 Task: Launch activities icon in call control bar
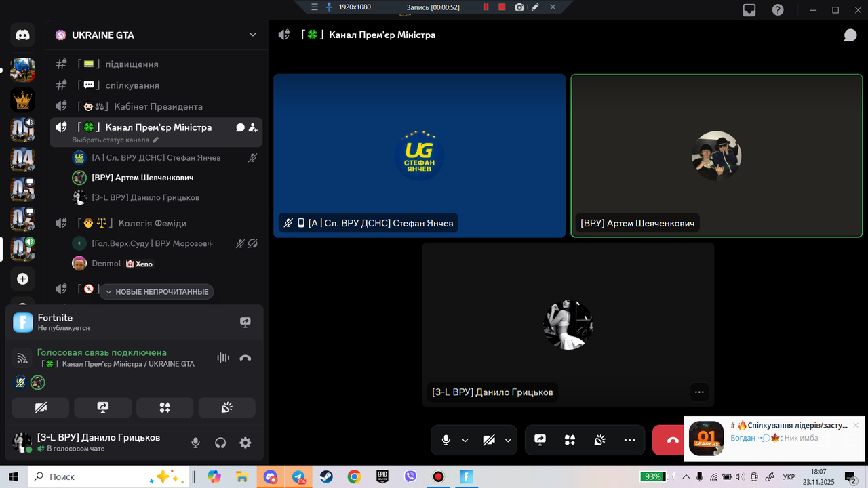(570, 440)
